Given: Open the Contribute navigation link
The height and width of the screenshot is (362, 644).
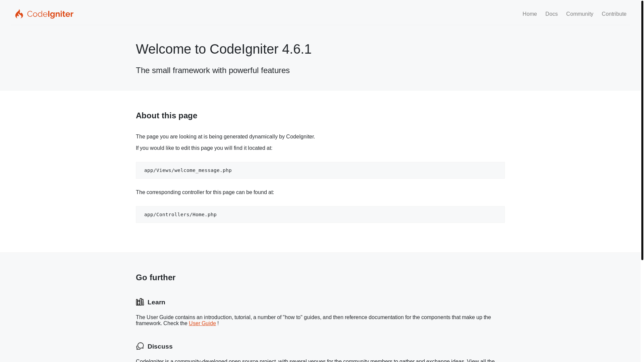Looking at the screenshot, I should tap(614, 14).
